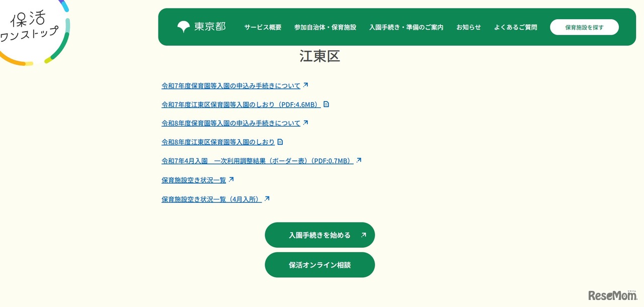Click the 保活オンライン相談 button
644x307 pixels.
tap(320, 265)
